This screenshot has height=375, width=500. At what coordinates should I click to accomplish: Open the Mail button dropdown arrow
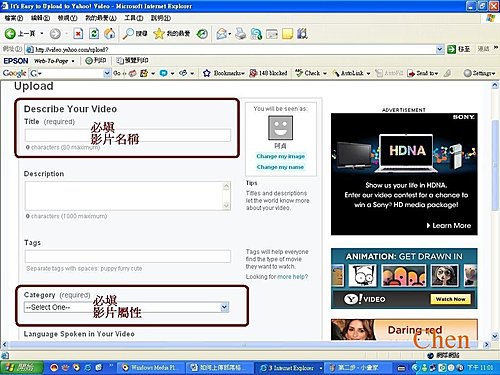coord(230,34)
